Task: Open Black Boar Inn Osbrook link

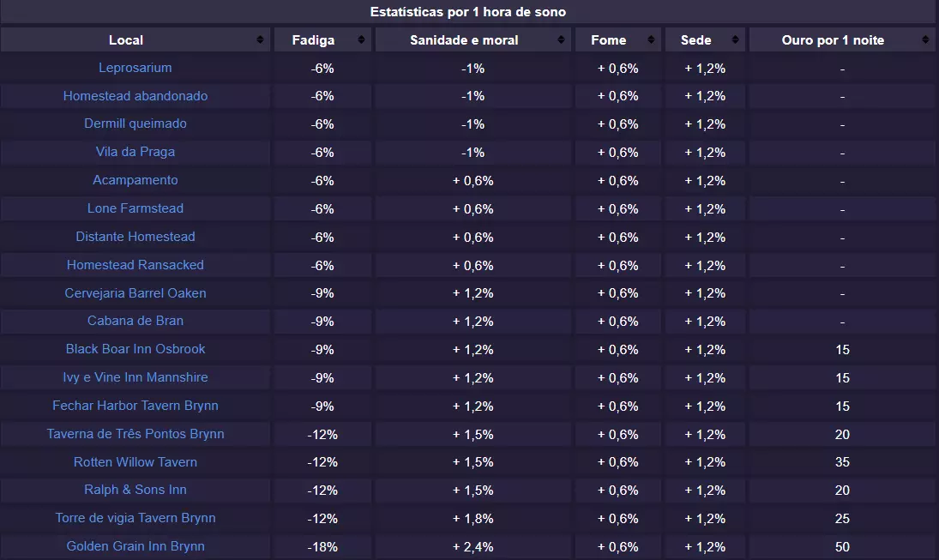Action: pos(135,349)
